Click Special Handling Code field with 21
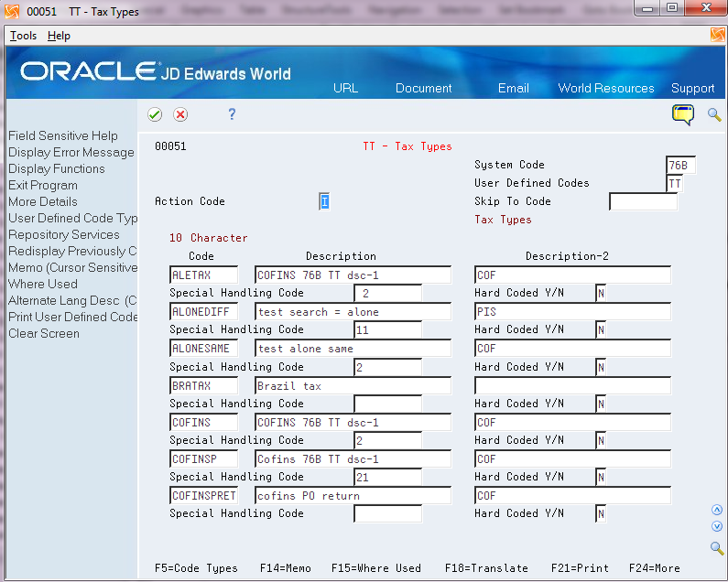The height and width of the screenshot is (582, 728). [x=387, y=477]
